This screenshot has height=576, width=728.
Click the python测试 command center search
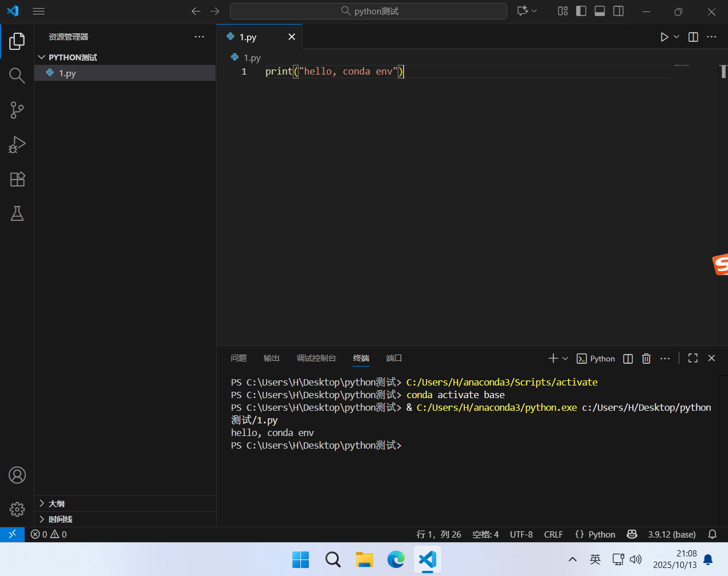369,11
